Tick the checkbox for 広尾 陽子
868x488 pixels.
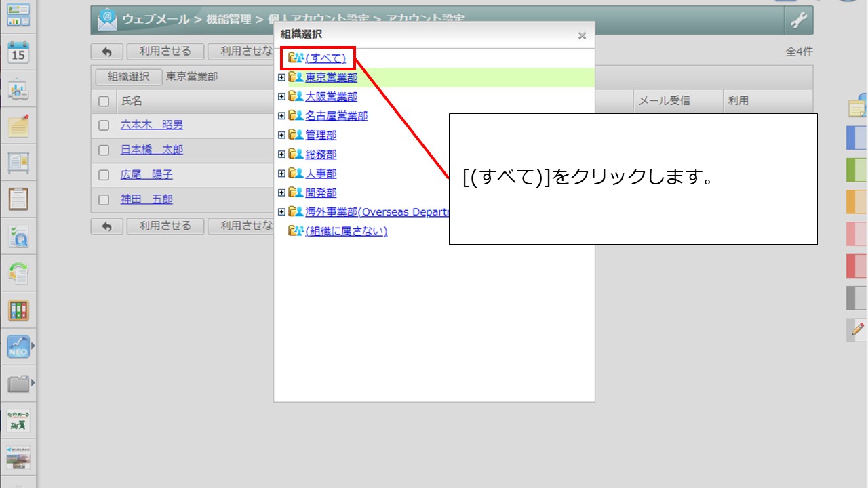click(x=104, y=175)
